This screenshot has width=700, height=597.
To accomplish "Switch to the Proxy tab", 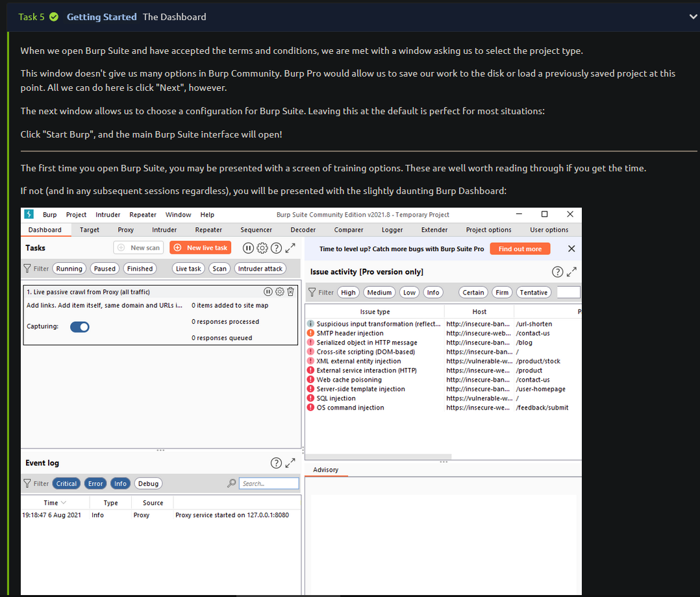I will (126, 230).
